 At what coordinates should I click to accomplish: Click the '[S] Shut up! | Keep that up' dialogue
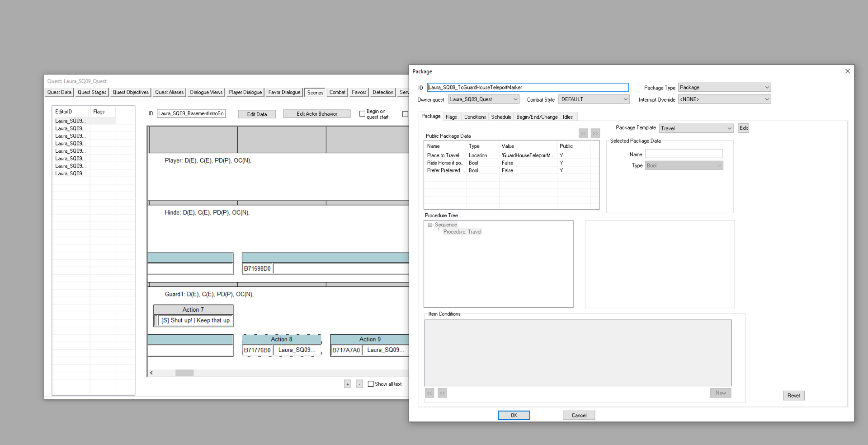[195, 320]
